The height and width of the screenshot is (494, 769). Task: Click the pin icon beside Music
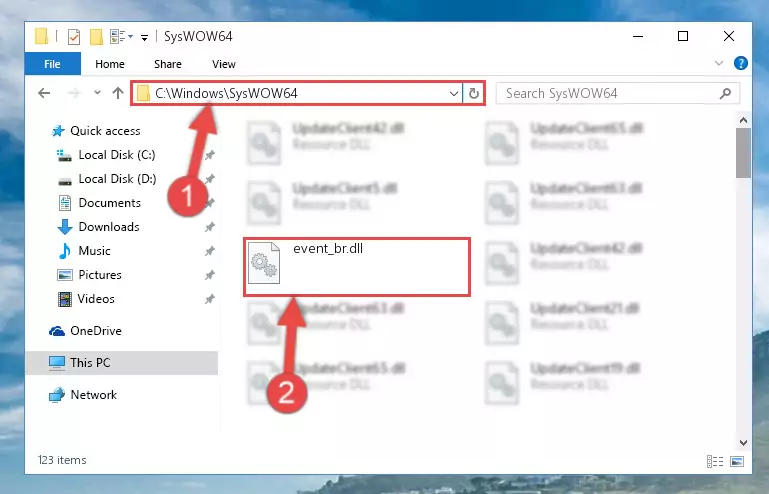coord(209,251)
